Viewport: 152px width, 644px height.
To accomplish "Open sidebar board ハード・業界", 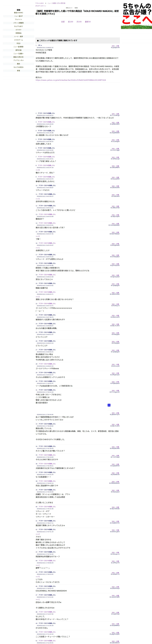I will [x=18, y=36].
